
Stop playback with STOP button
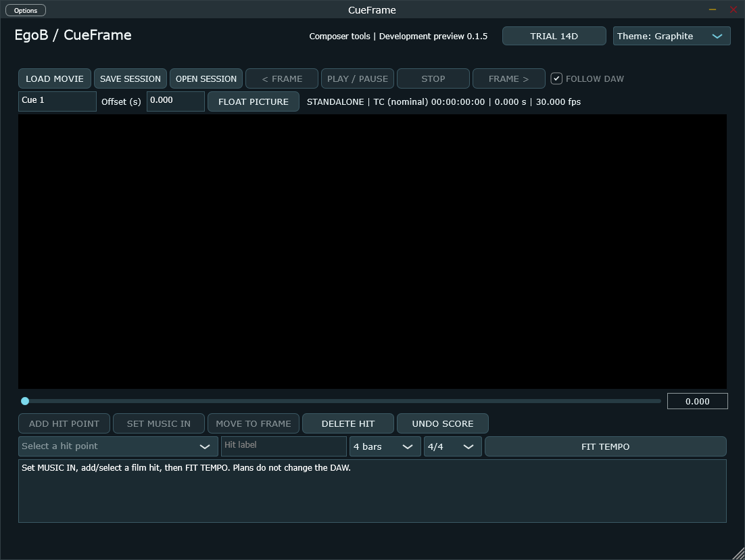(x=433, y=79)
